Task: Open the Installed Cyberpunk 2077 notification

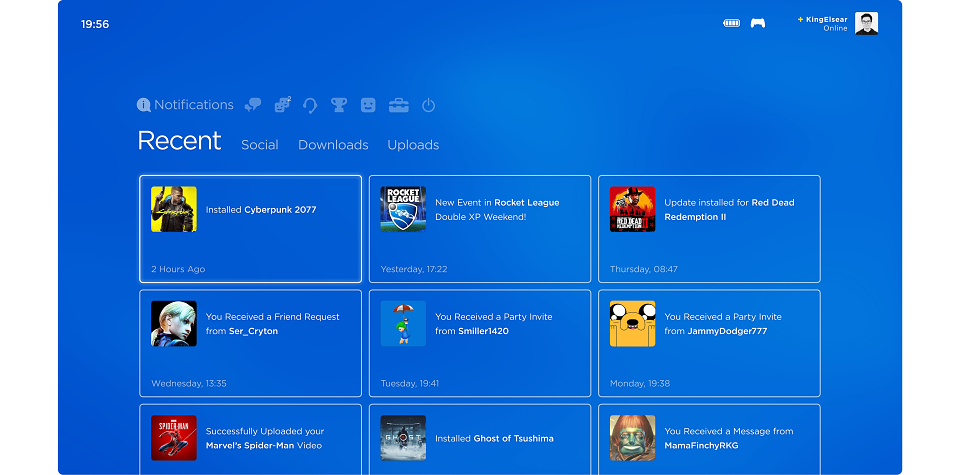Action: coord(250,229)
